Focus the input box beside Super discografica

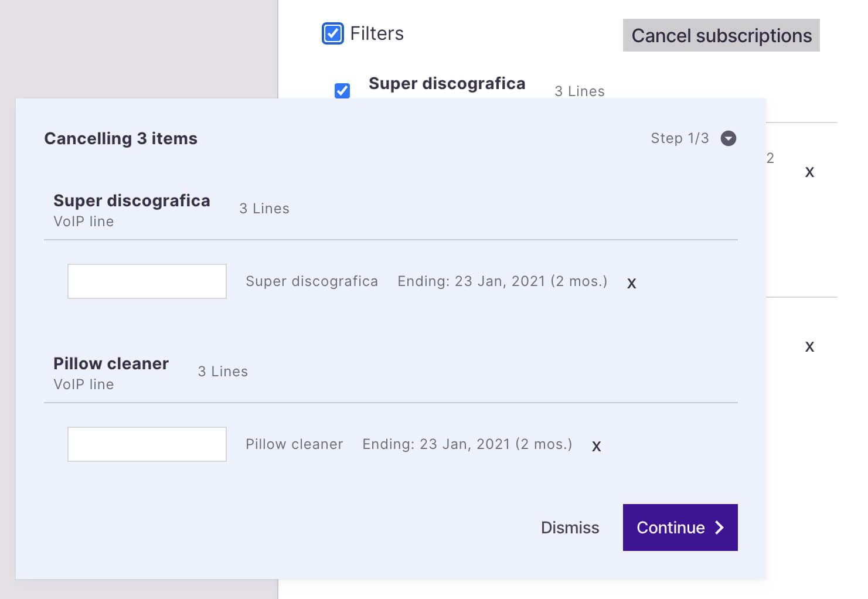(147, 281)
